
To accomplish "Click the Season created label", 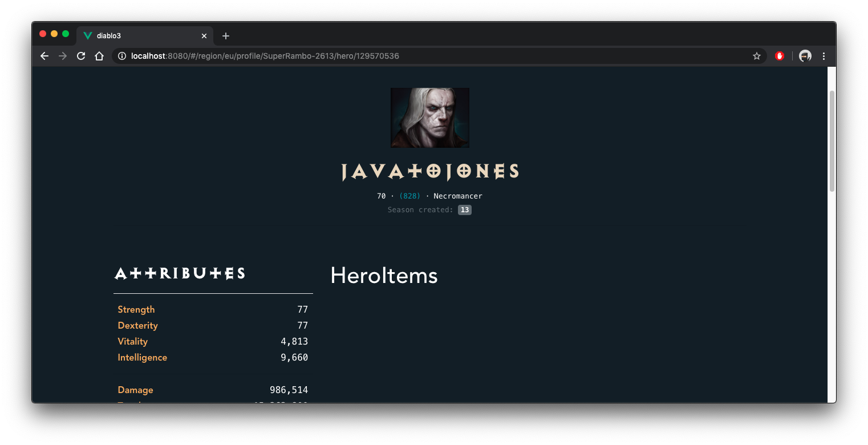I will 420,210.
